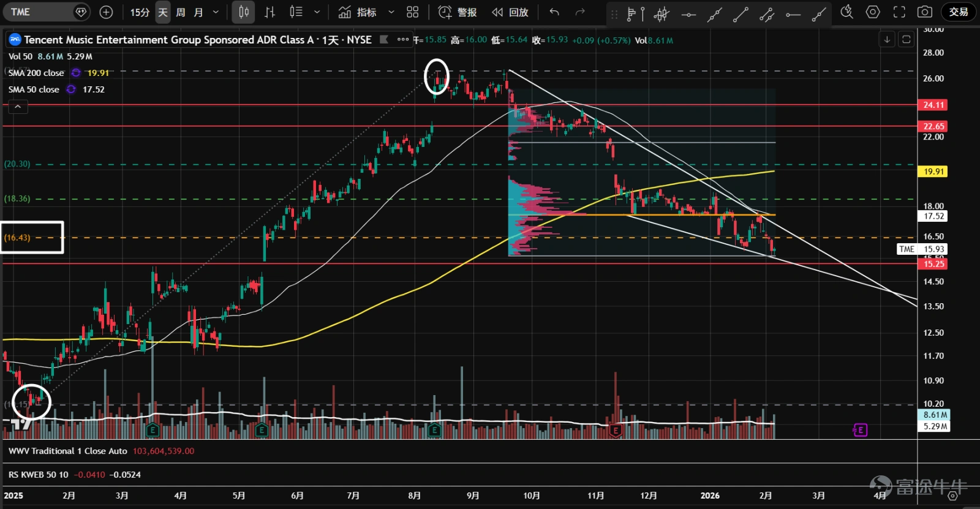The height and width of the screenshot is (509, 980).
Task: Select the anchored candlestick drawing tool
Action: click(661, 13)
